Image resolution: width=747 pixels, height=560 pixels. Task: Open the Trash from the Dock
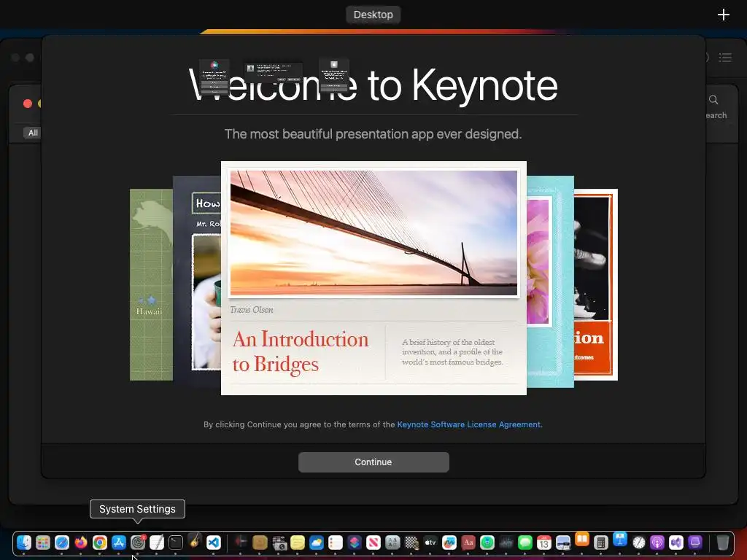coord(723,542)
